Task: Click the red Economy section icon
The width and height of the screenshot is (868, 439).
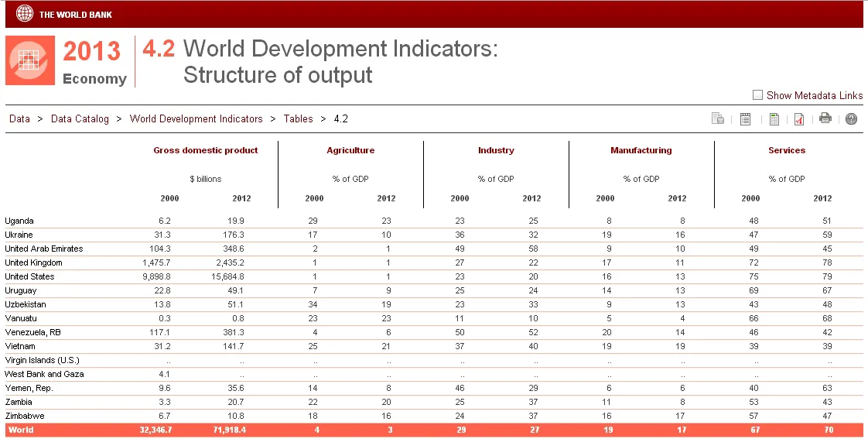Action: point(30,60)
